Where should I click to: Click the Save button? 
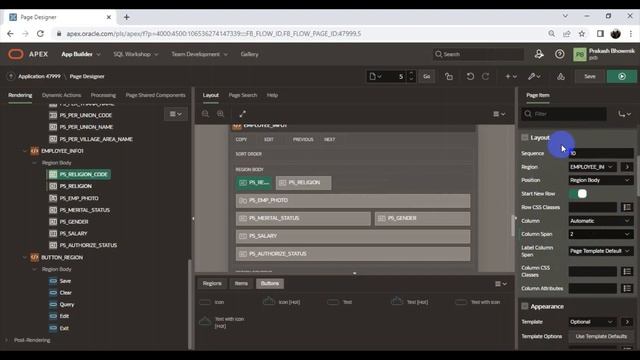590,76
